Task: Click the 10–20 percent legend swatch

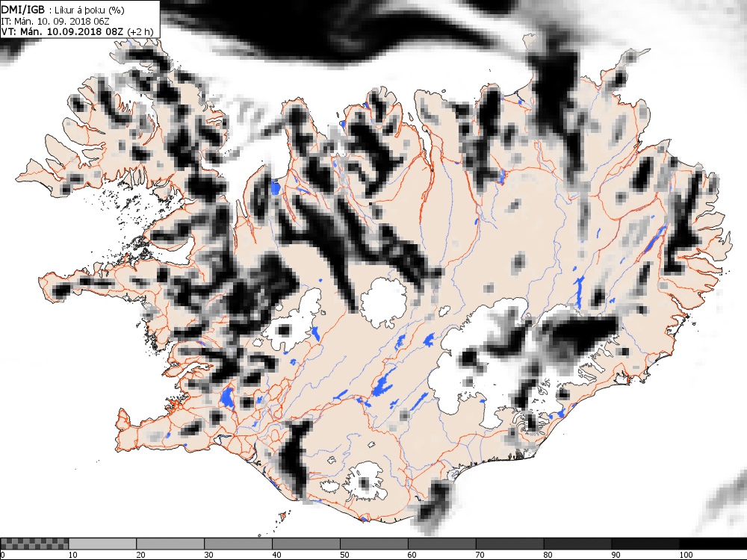Action: pyautogui.click(x=102, y=544)
